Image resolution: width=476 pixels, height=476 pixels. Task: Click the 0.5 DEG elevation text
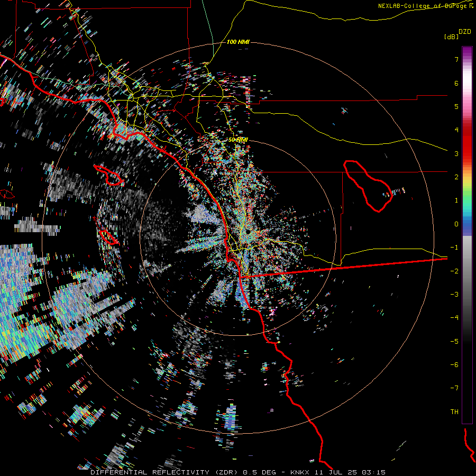(259, 472)
